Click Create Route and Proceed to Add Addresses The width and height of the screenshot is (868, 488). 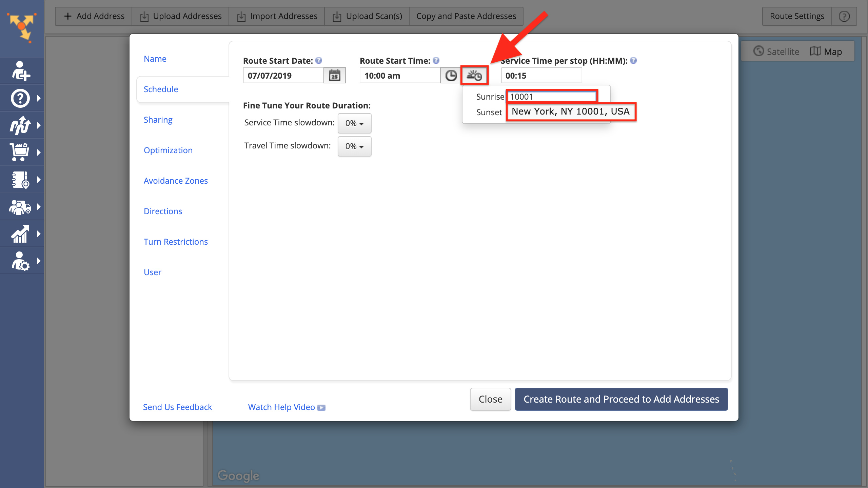[x=620, y=399]
